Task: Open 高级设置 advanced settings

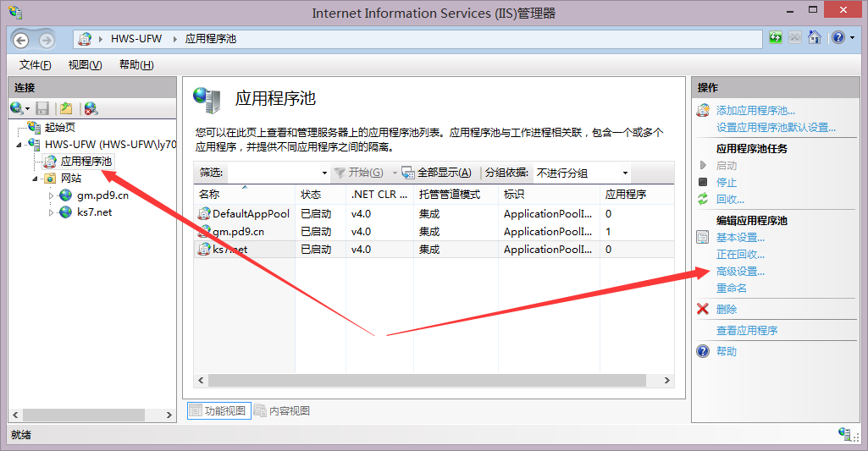Action: (x=741, y=272)
